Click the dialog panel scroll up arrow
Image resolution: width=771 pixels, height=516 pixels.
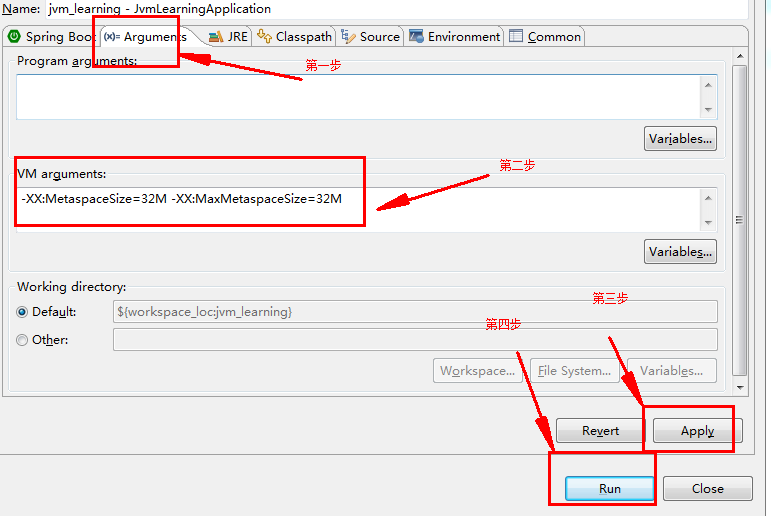point(740,57)
